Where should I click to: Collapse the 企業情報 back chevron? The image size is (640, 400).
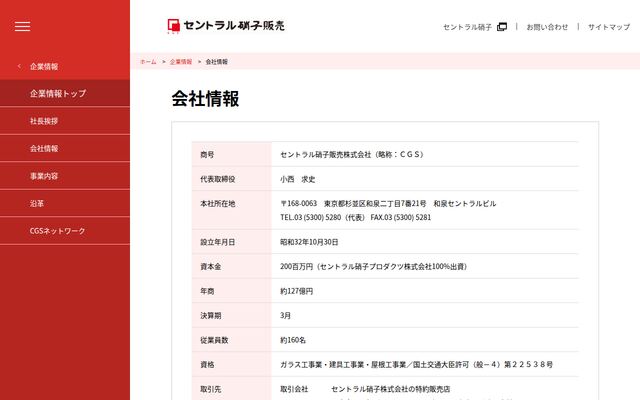19,66
